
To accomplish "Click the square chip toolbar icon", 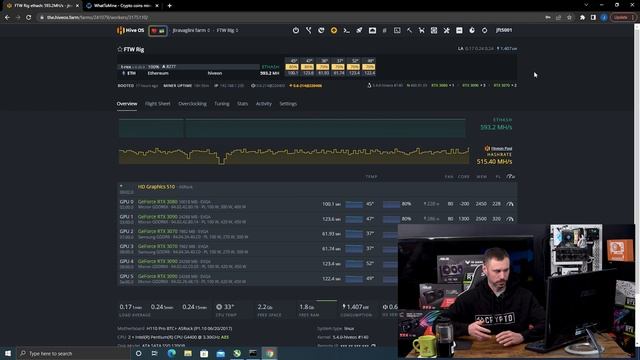I will click(434, 30).
